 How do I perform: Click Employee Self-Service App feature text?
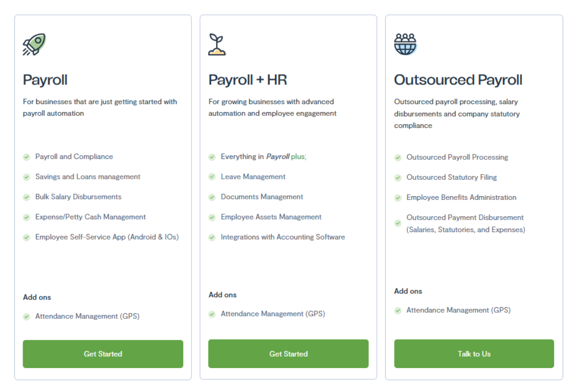[x=106, y=237]
